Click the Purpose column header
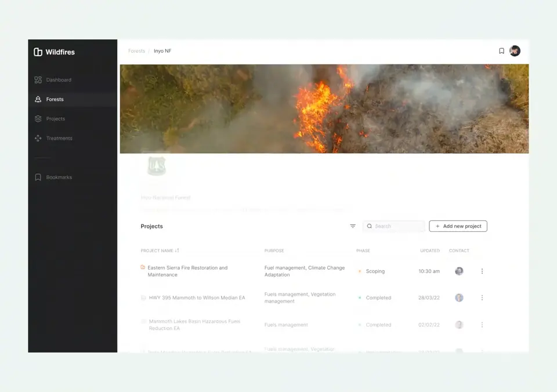This screenshot has height=392, width=557. point(274,251)
